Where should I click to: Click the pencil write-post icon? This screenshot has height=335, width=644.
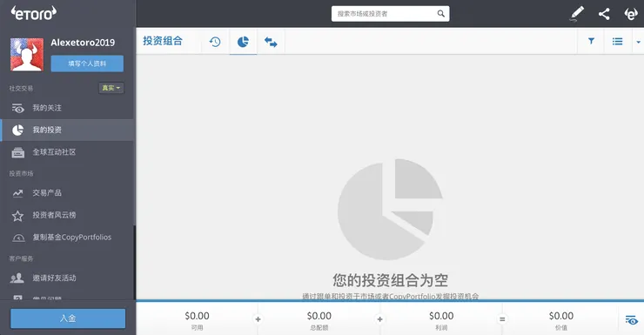click(577, 14)
